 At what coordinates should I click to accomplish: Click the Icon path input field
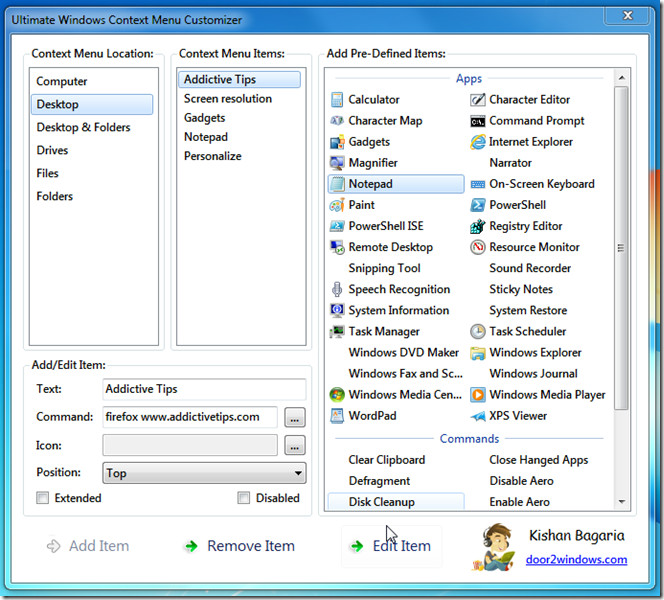point(190,445)
